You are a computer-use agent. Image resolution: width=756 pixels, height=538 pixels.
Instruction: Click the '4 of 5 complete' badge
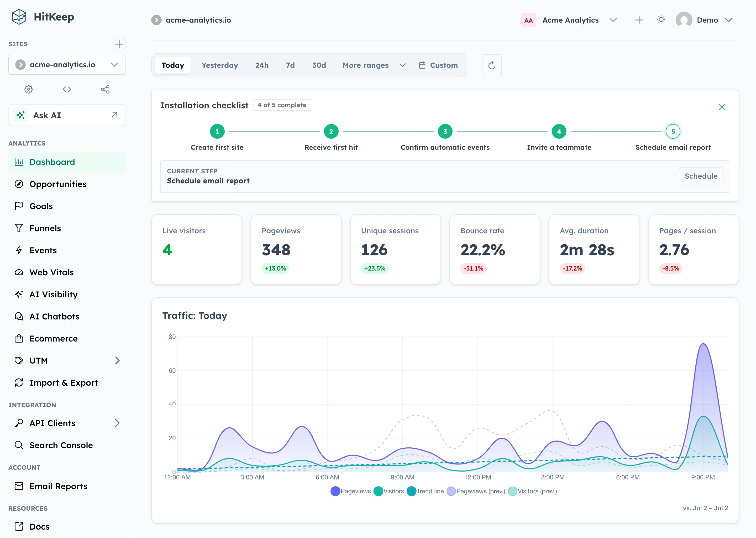point(282,105)
